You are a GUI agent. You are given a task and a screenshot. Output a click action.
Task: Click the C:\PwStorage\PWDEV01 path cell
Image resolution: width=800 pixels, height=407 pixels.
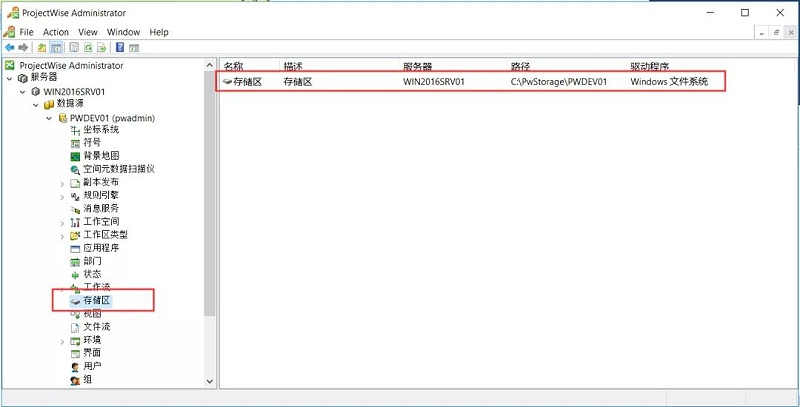click(559, 81)
